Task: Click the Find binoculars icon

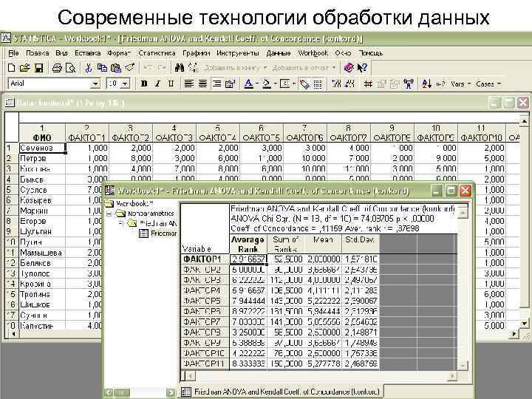Action: 179,68
